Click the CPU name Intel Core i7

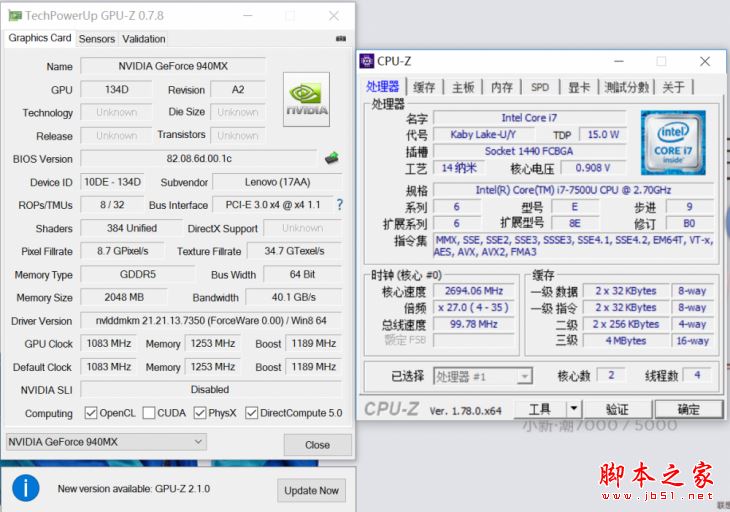click(529, 118)
